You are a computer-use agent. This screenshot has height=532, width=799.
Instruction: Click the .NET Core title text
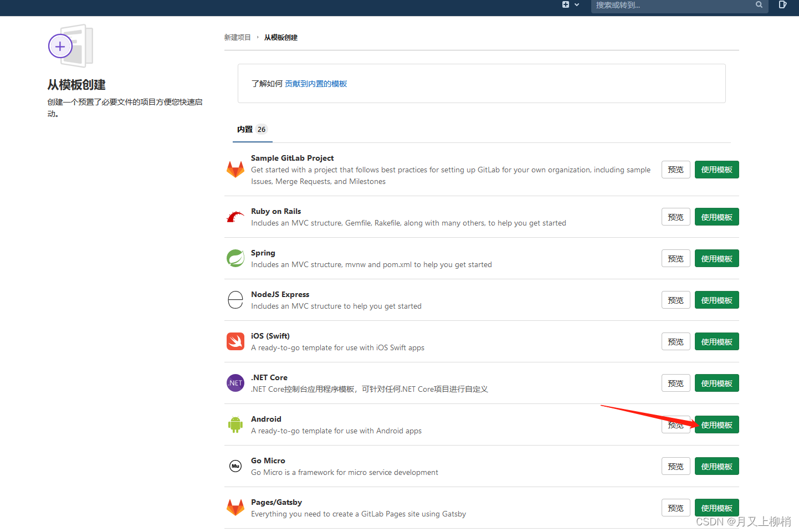pyautogui.click(x=269, y=377)
